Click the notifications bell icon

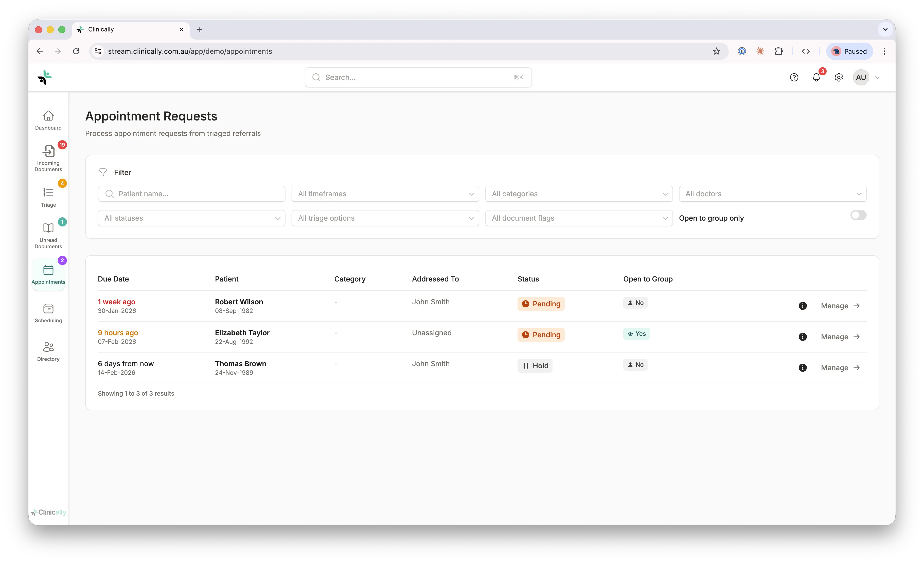pyautogui.click(x=816, y=78)
